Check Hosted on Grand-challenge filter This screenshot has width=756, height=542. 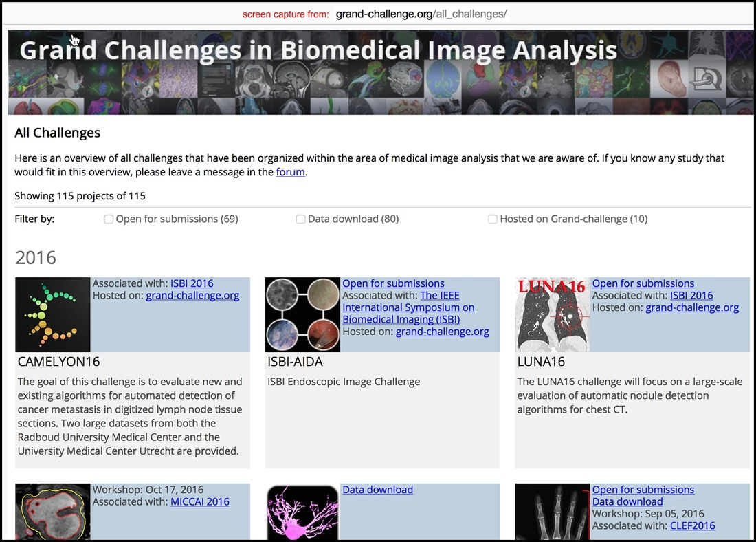click(x=492, y=219)
